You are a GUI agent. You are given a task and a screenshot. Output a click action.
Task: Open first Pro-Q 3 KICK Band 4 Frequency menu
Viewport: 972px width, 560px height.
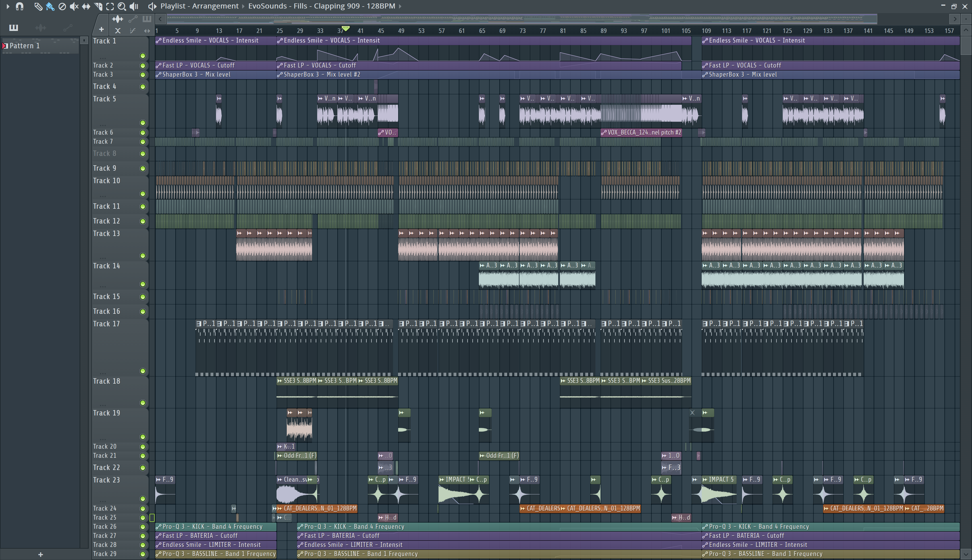pyautogui.click(x=158, y=526)
